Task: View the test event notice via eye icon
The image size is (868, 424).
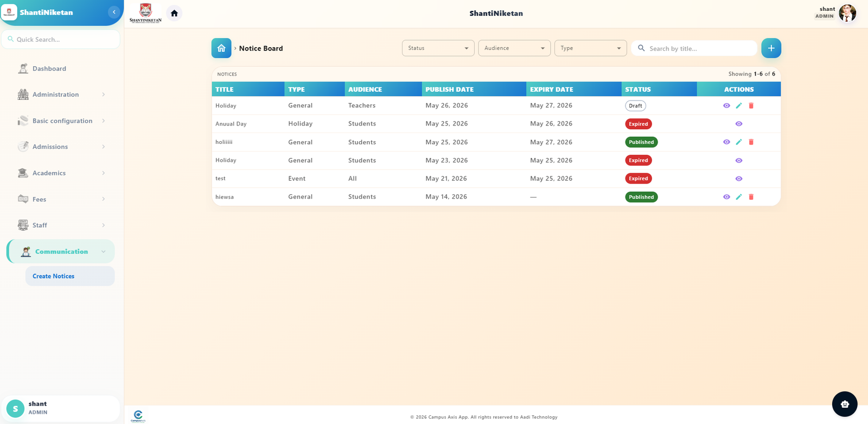Action: [x=738, y=179]
